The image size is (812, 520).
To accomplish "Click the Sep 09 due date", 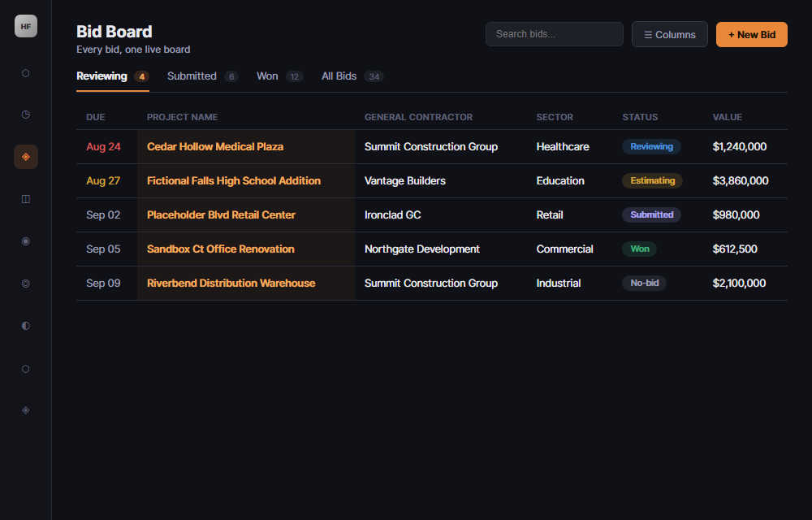I will click(103, 284).
